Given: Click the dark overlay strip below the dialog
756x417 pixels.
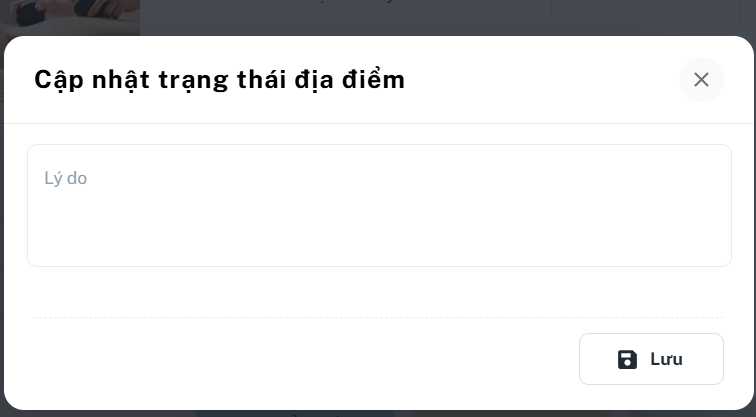Looking at the screenshot, I should [x=378, y=414].
